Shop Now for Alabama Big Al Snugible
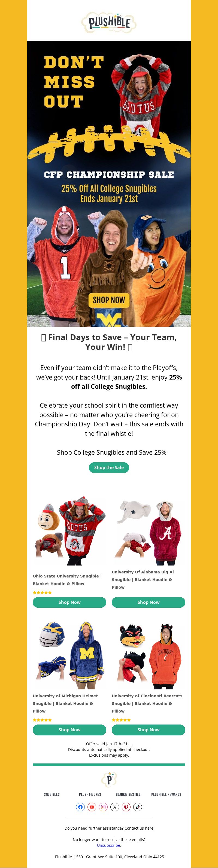 click(149, 602)
